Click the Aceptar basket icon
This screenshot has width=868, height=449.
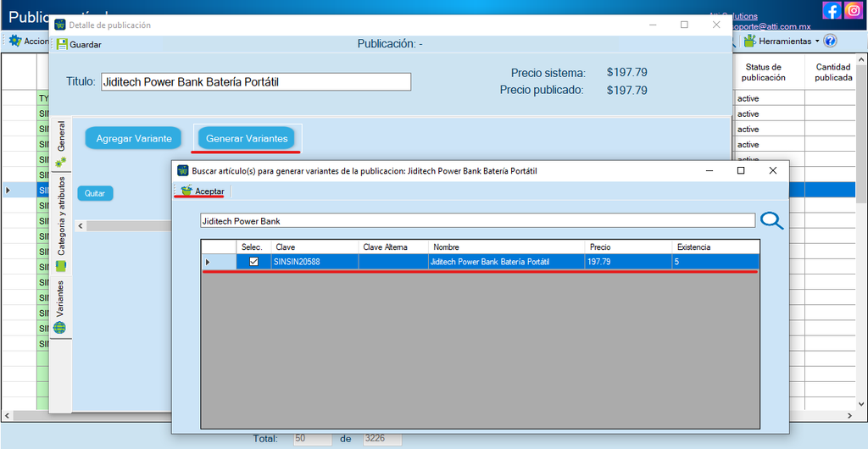tap(186, 191)
